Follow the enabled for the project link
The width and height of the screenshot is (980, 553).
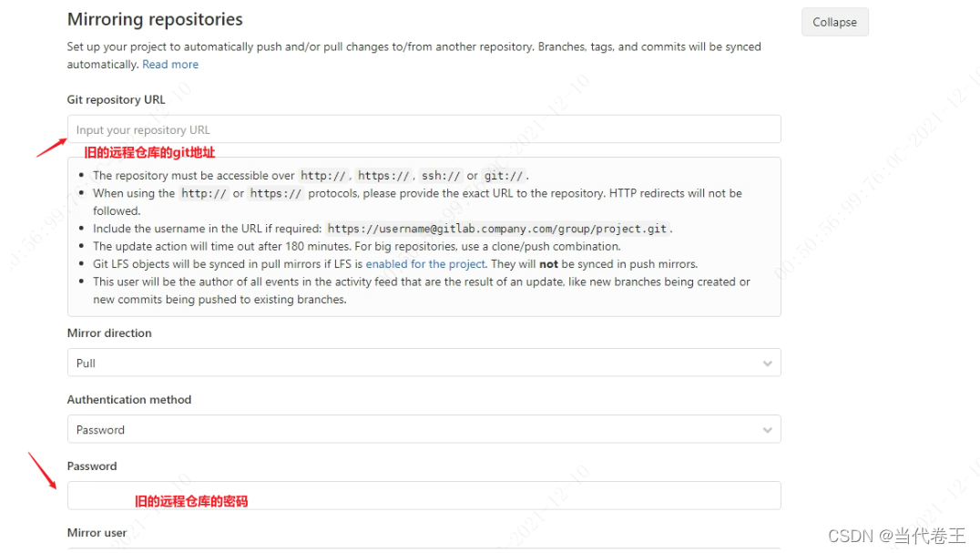tap(425, 263)
